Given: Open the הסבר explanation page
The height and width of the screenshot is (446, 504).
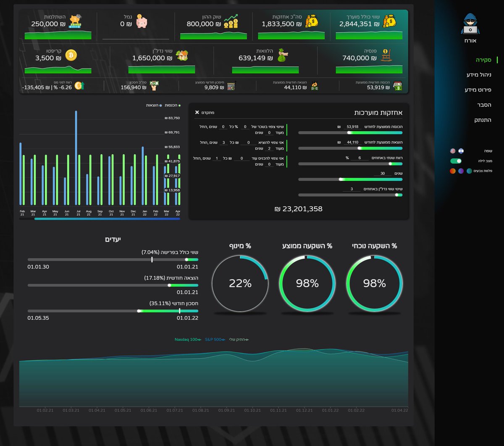Looking at the screenshot, I should (x=484, y=105).
